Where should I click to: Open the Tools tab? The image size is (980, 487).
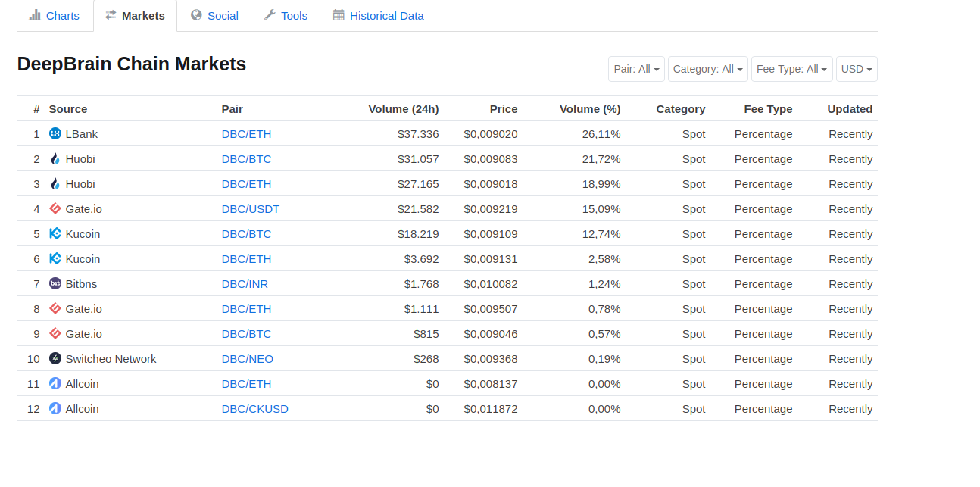coord(286,16)
